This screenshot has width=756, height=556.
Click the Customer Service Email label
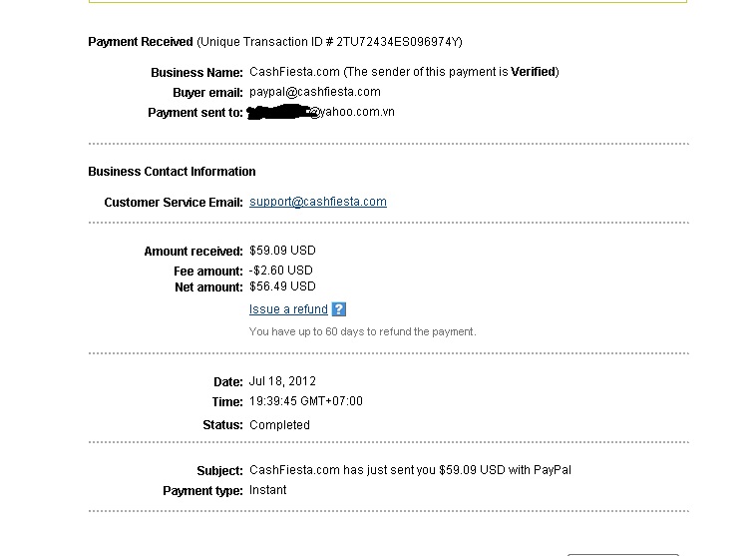pos(173,203)
